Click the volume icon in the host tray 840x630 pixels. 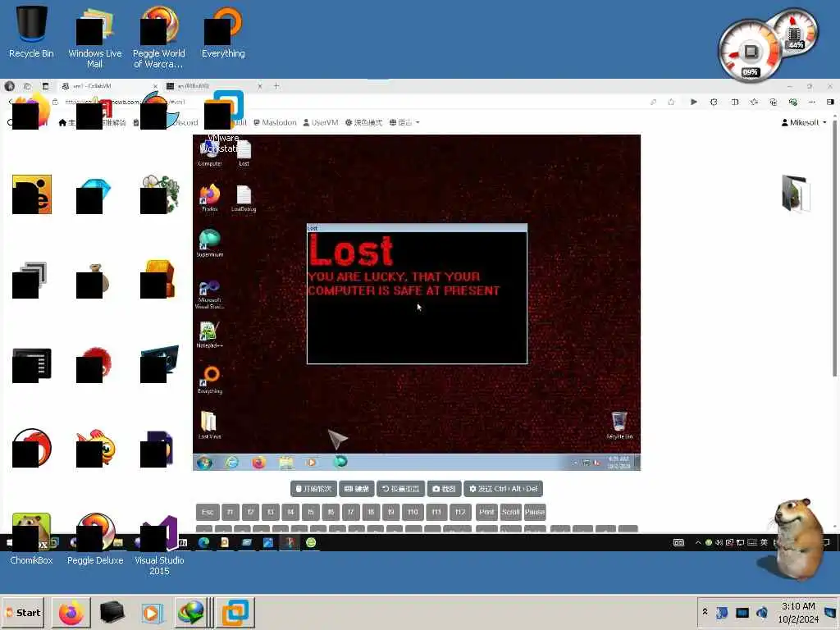pyautogui.click(x=762, y=612)
